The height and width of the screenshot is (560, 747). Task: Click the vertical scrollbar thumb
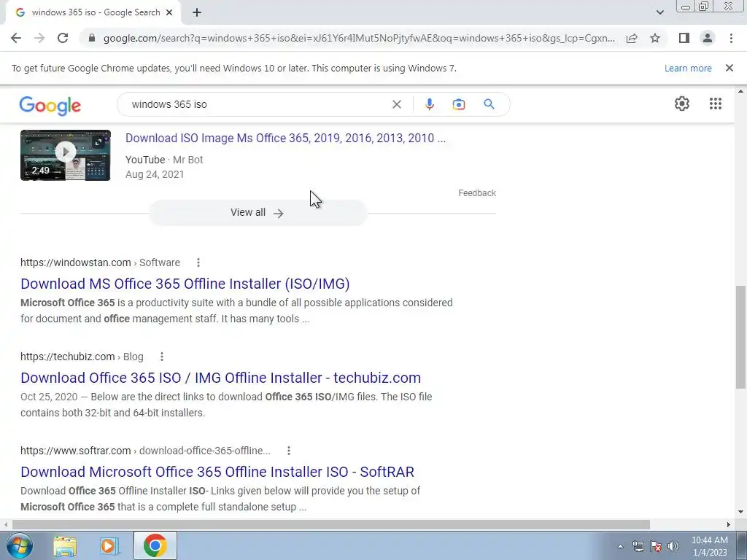coord(740,337)
